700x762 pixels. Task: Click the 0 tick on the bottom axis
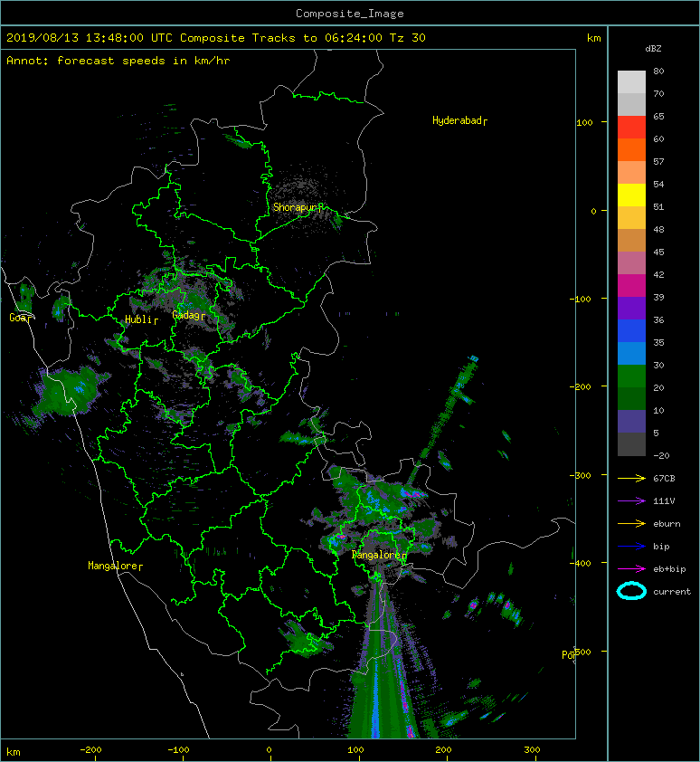(x=269, y=750)
